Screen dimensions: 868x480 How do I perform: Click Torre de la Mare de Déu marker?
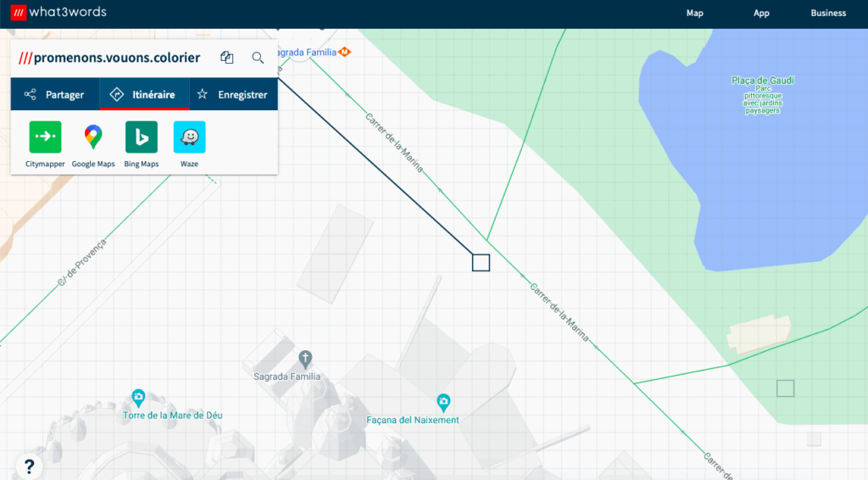click(138, 397)
